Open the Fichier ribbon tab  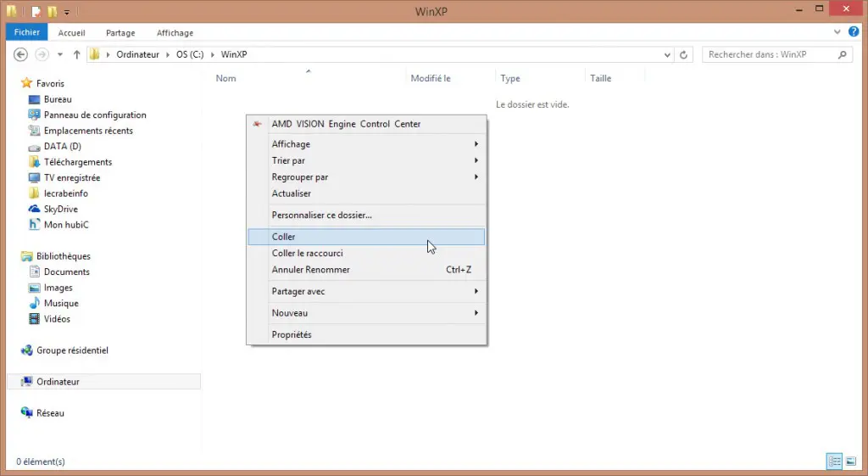[x=27, y=32]
